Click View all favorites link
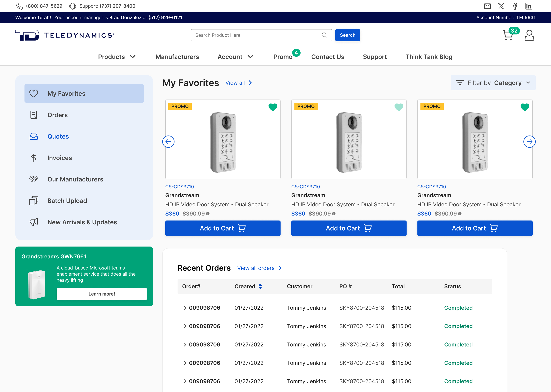551x392 pixels. pos(238,83)
